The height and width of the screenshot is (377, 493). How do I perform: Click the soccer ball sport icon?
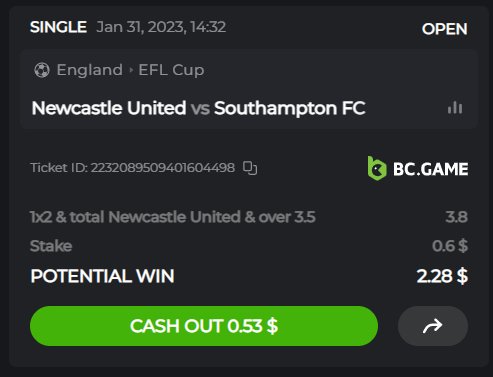[x=42, y=70]
